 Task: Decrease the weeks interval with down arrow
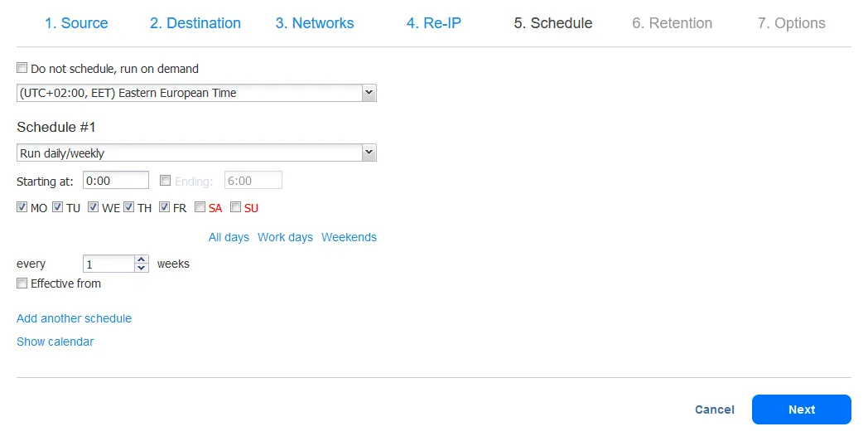142,269
